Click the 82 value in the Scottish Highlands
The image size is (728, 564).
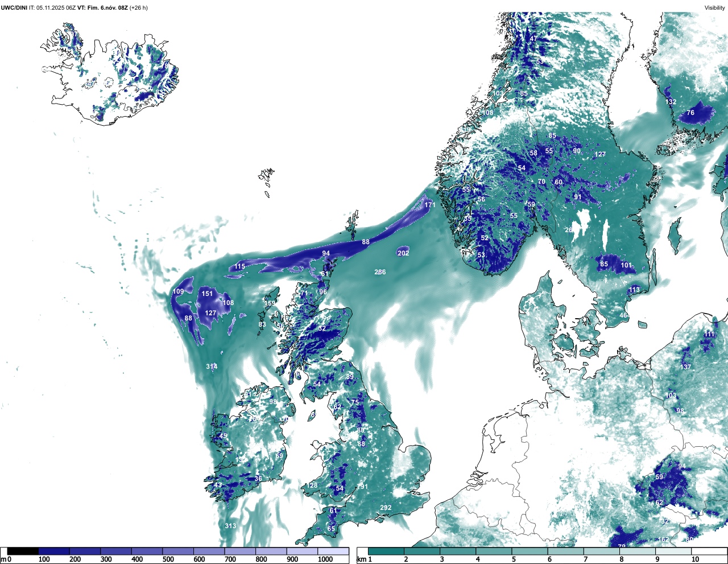coord(322,328)
